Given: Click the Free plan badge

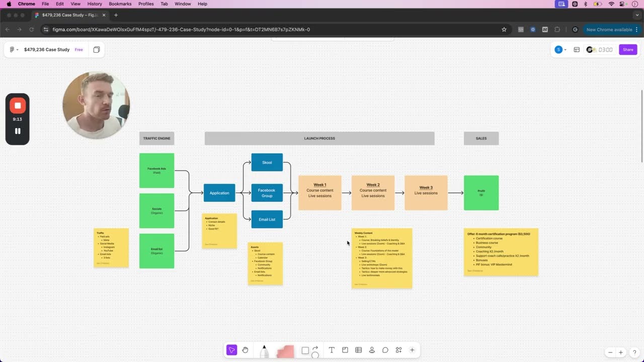Looking at the screenshot, I should point(79,50).
